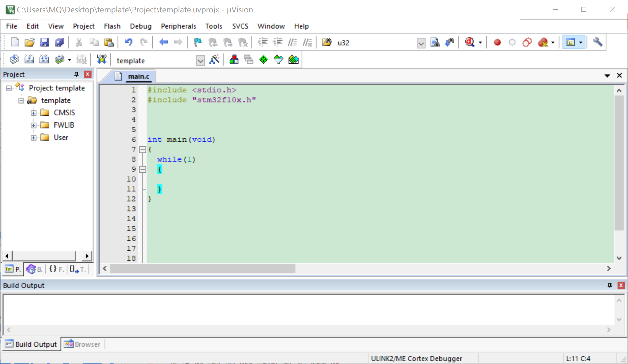Open the template target dropdown

[200, 60]
